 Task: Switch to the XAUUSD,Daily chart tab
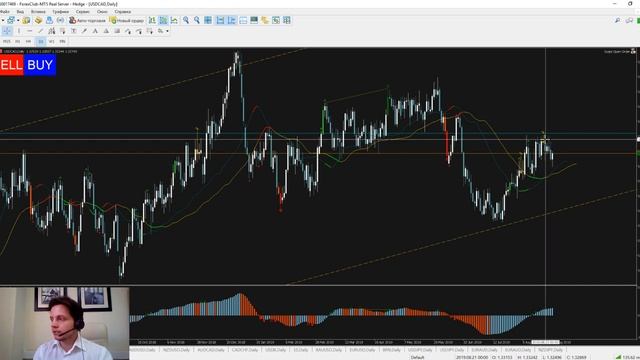click(329, 350)
